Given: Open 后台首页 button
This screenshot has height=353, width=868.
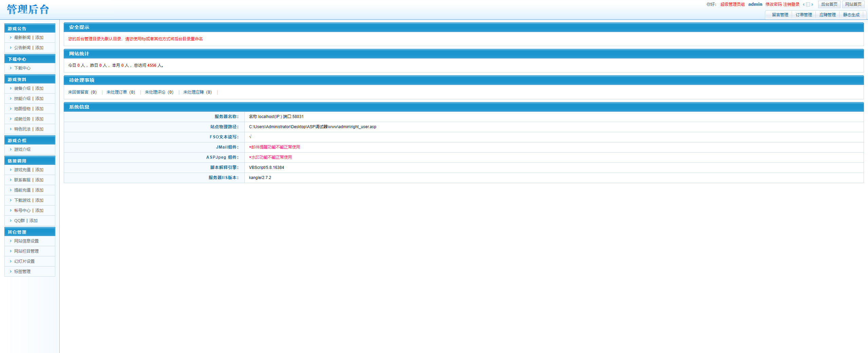Looking at the screenshot, I should point(829,4).
